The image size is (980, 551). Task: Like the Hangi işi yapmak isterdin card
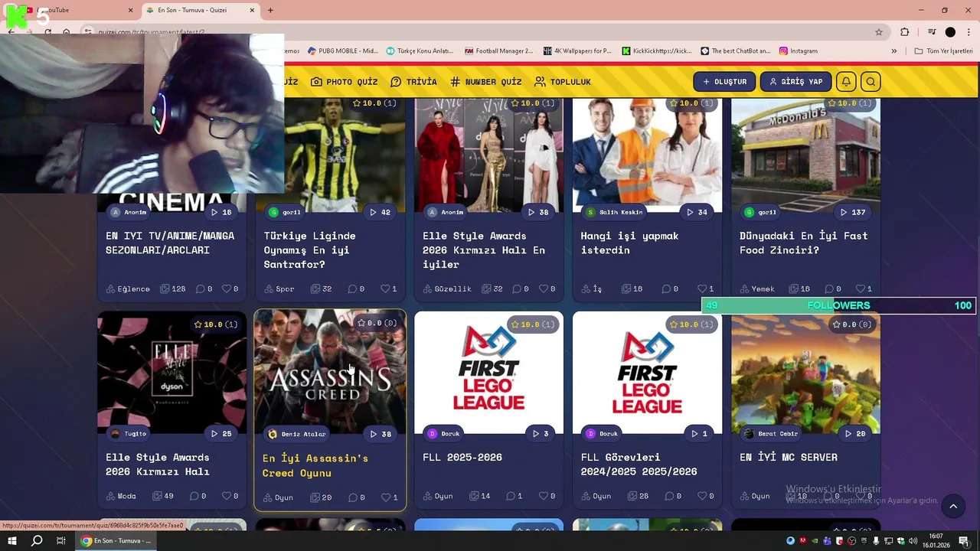click(705, 289)
